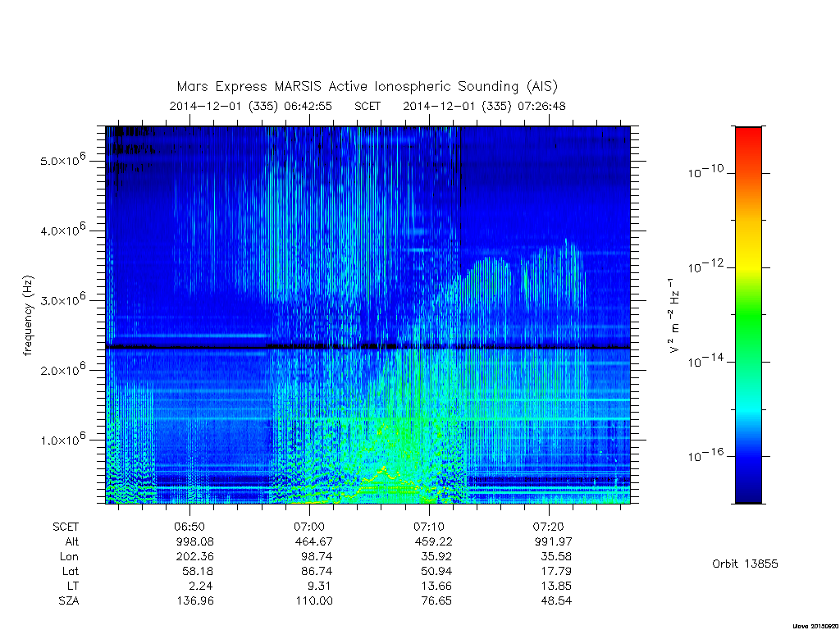Click the Lat row label
This screenshot has height=630, width=840.
(x=71, y=571)
